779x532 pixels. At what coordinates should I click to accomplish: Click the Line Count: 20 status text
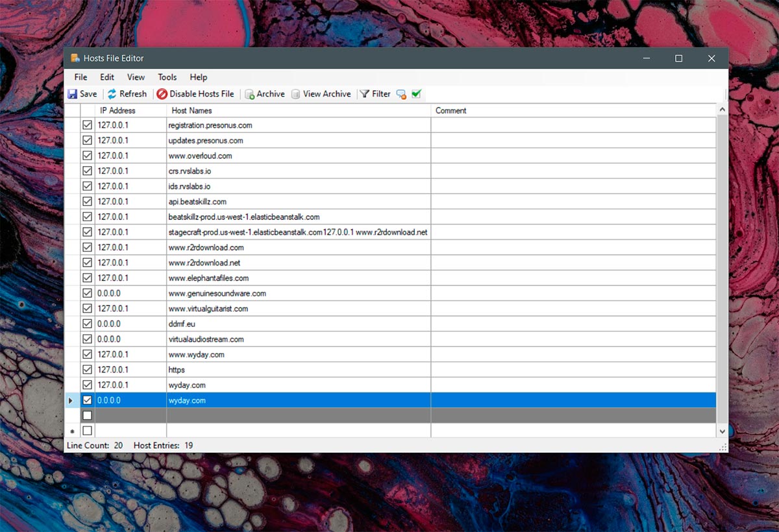point(95,446)
